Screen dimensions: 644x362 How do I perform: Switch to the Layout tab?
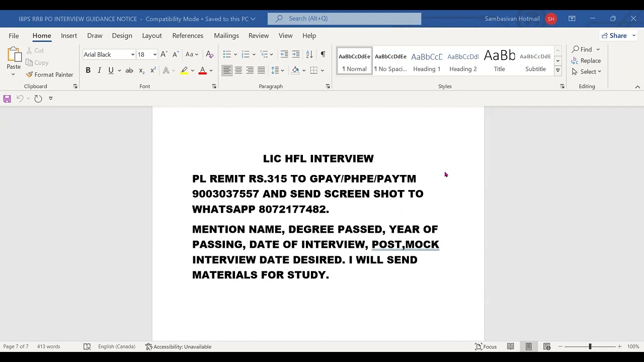152,36
